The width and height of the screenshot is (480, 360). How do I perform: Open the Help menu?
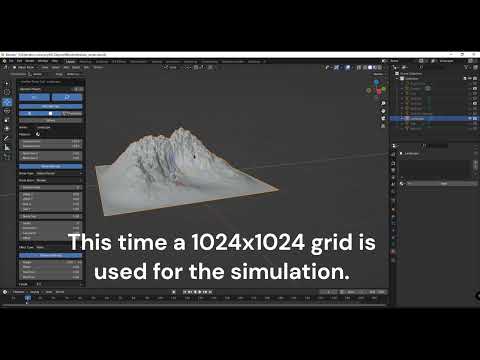pos(55,61)
